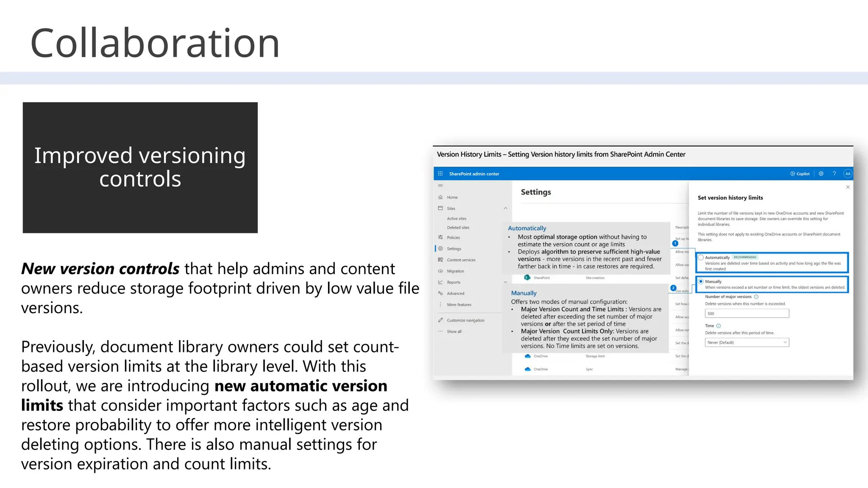Click OneDrive cloud icon in Sync row

click(528, 369)
